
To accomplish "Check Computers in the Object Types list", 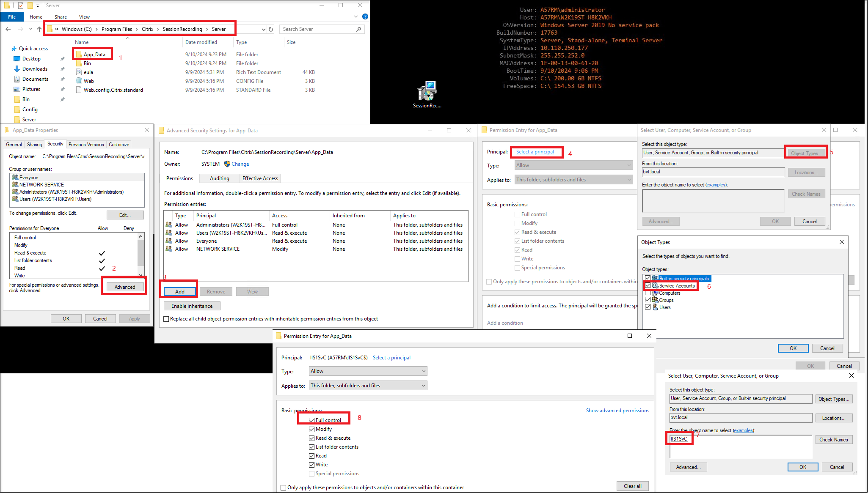I will pyautogui.click(x=648, y=293).
